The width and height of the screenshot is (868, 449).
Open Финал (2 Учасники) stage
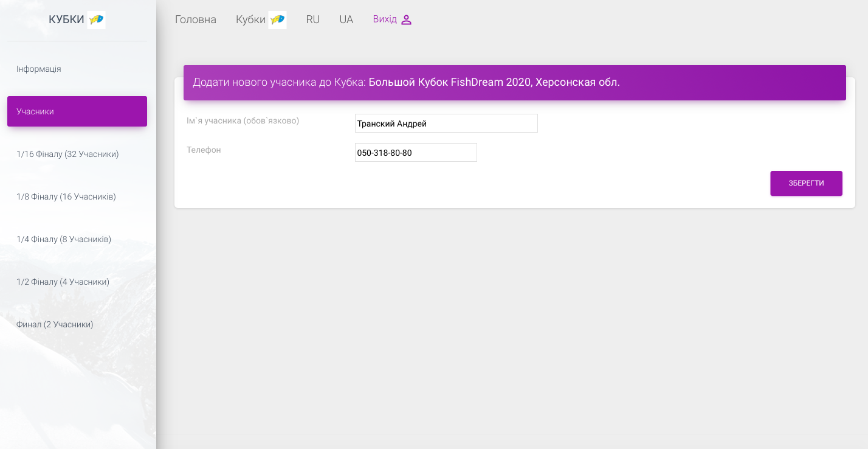pyautogui.click(x=77, y=324)
